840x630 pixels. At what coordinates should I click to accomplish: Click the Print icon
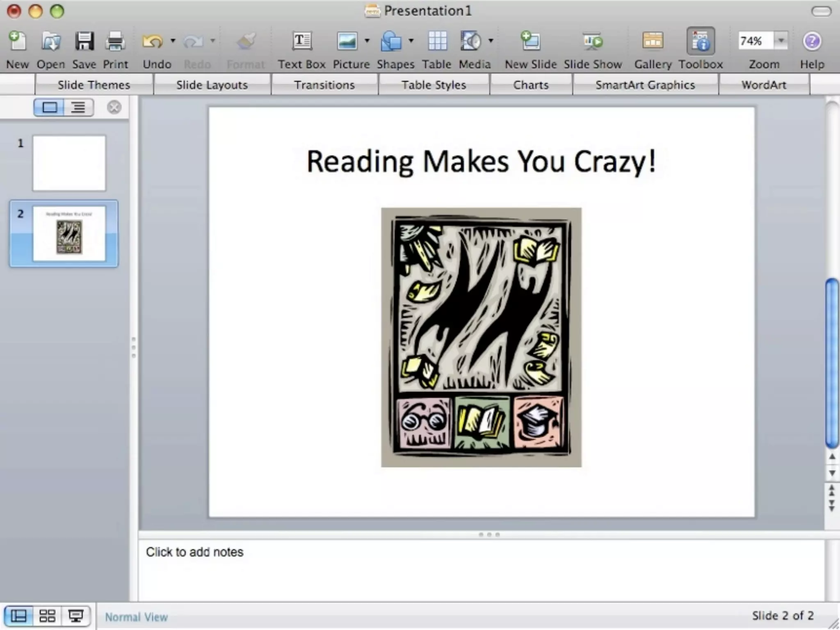[115, 41]
